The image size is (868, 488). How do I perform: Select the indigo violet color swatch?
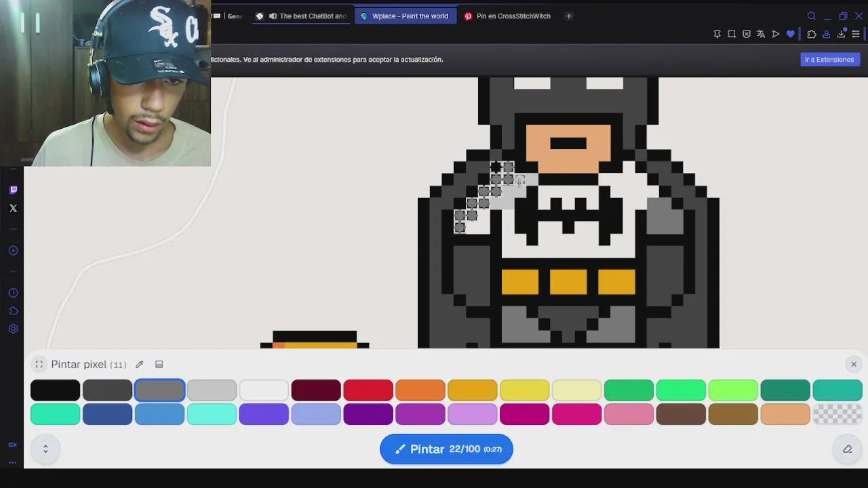coord(264,414)
